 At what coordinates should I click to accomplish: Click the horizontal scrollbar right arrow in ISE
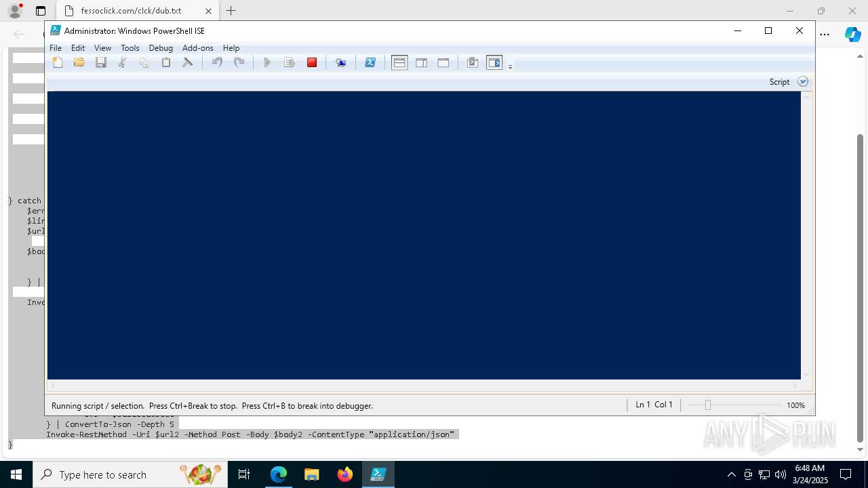click(x=795, y=386)
